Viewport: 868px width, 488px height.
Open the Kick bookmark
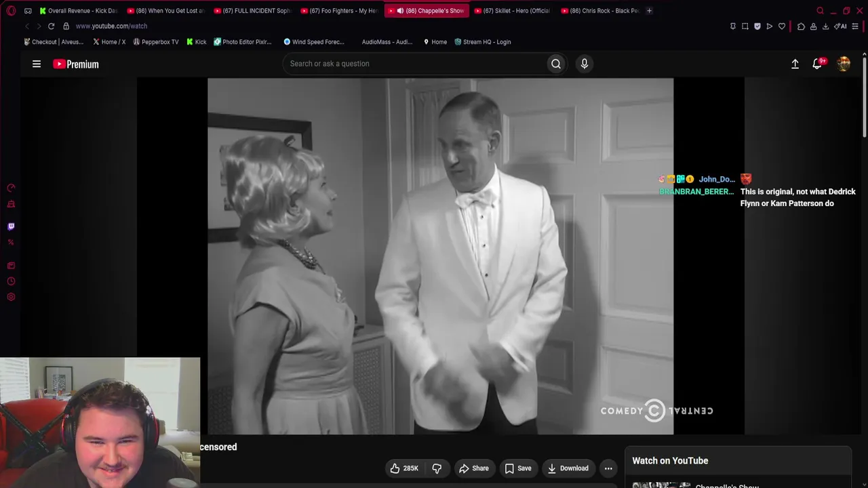[197, 42]
